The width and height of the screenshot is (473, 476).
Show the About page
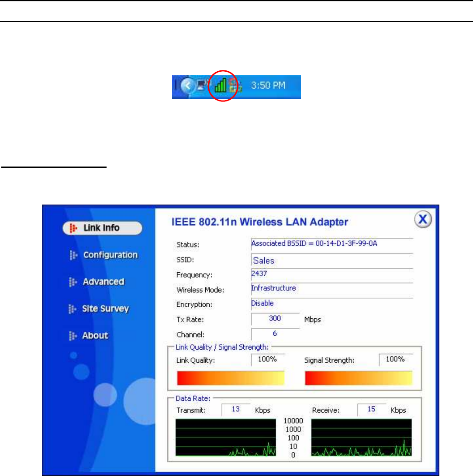(95, 335)
